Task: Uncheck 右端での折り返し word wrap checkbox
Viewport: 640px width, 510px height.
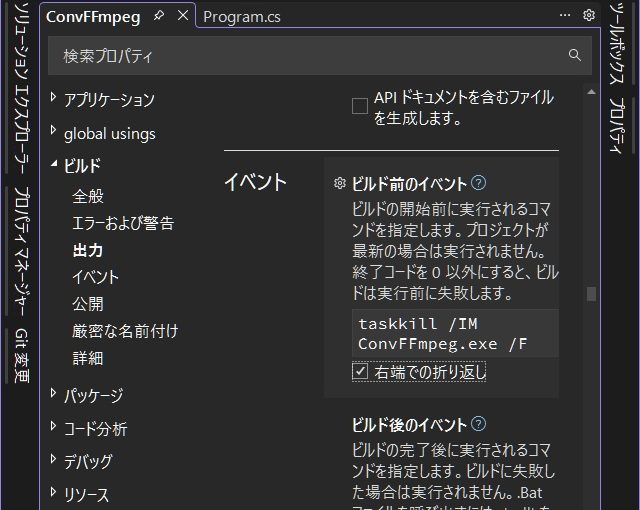Action: click(360, 372)
